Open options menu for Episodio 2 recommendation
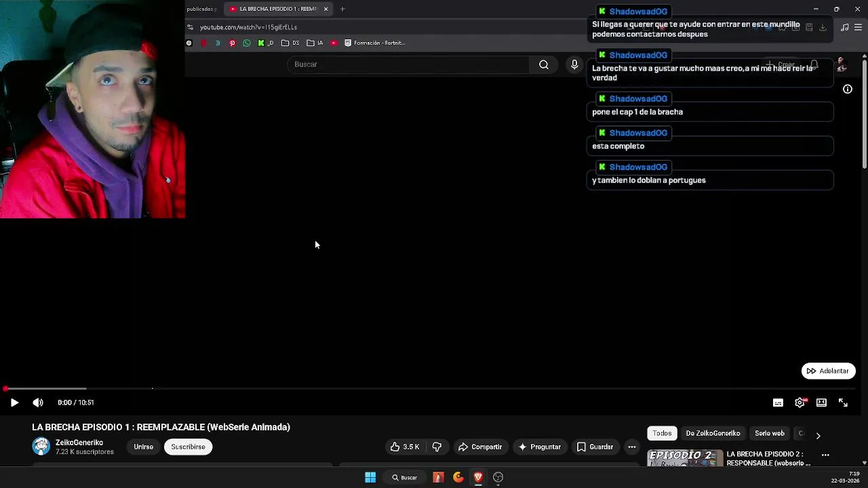 pyautogui.click(x=825, y=455)
